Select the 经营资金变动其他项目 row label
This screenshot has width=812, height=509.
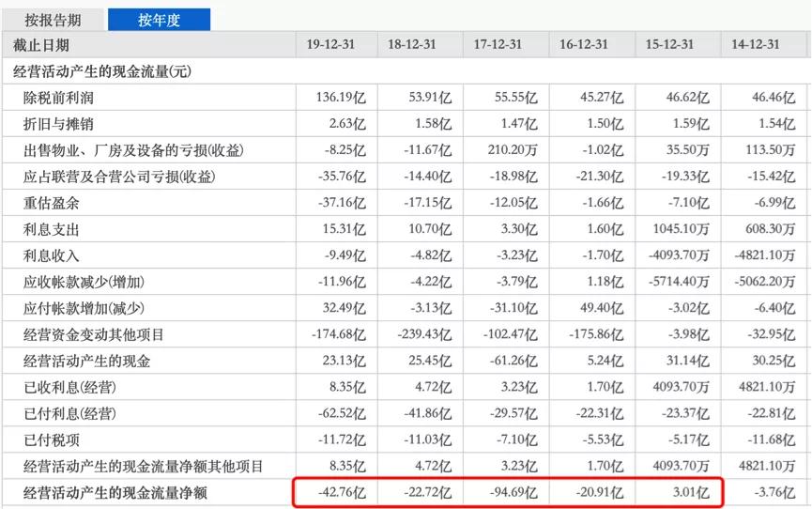(94, 335)
